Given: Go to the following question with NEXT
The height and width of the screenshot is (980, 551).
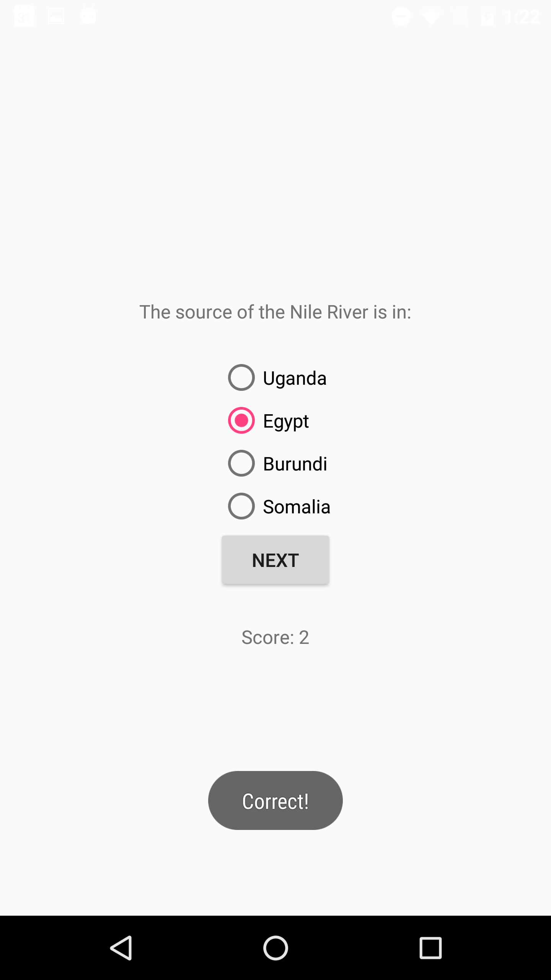Looking at the screenshot, I should tap(275, 560).
